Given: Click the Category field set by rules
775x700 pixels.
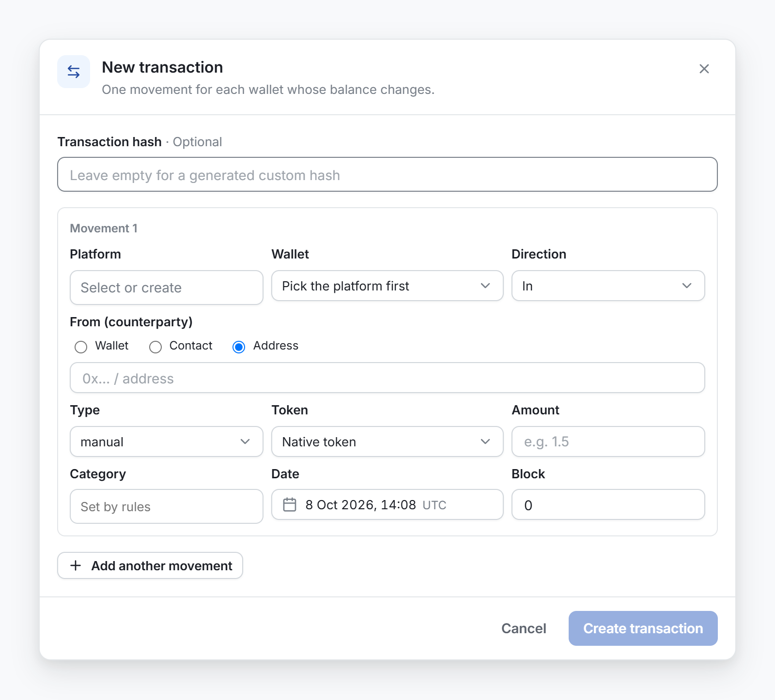Looking at the screenshot, I should (x=166, y=506).
